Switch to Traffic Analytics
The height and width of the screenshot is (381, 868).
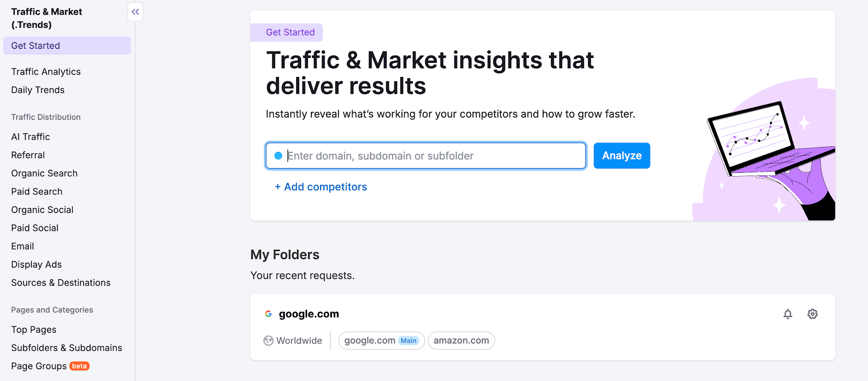(46, 71)
